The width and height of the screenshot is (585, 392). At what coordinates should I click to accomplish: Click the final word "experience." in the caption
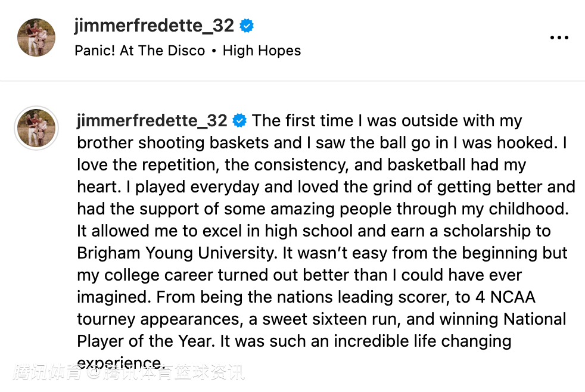pyautogui.click(x=120, y=363)
